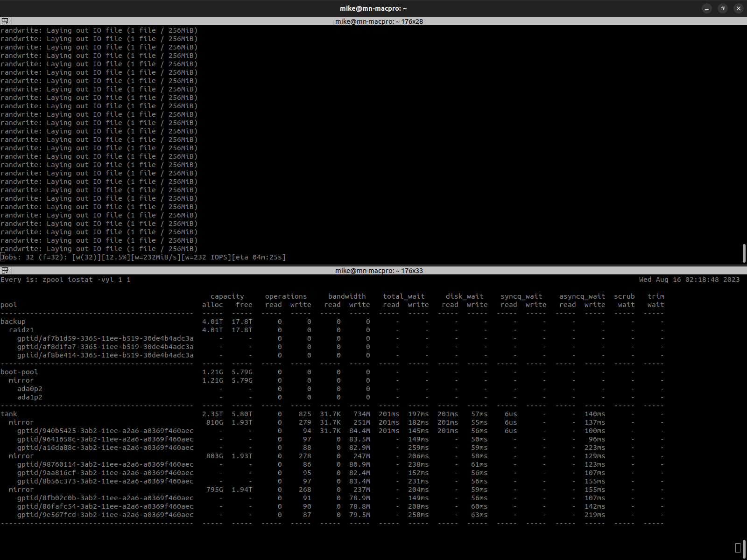Image resolution: width=747 pixels, height=560 pixels.
Task: Open the bottom pane's terminal grouping icon
Action: (x=5, y=271)
